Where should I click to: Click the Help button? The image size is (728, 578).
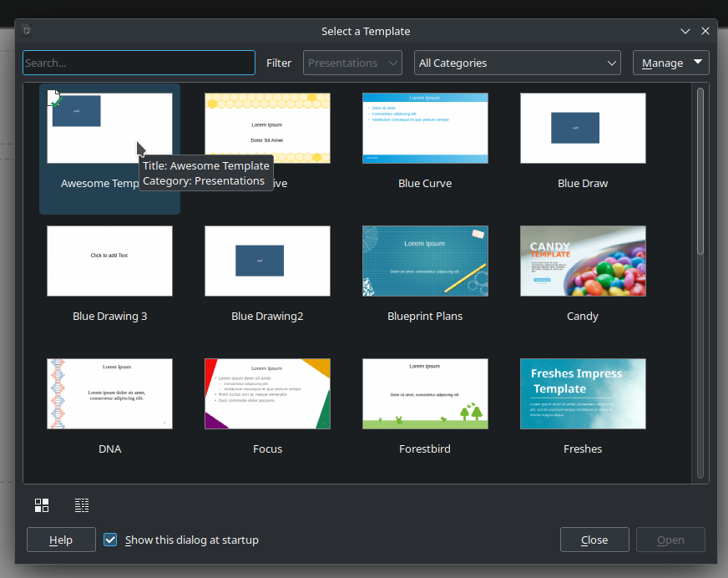coord(61,540)
